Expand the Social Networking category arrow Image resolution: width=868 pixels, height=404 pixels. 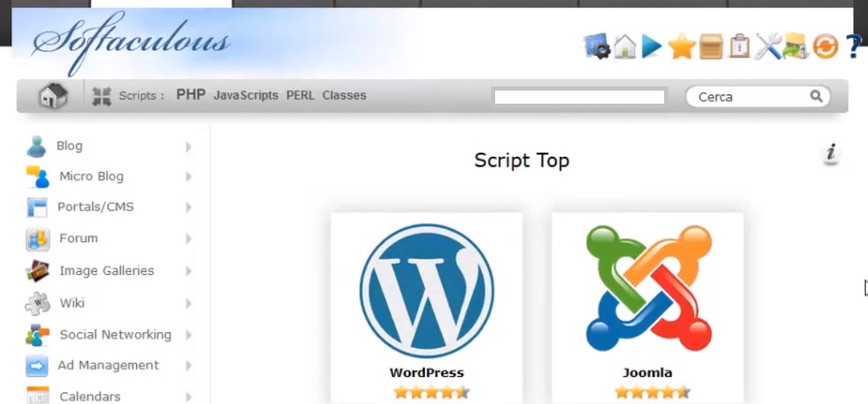pos(188,335)
